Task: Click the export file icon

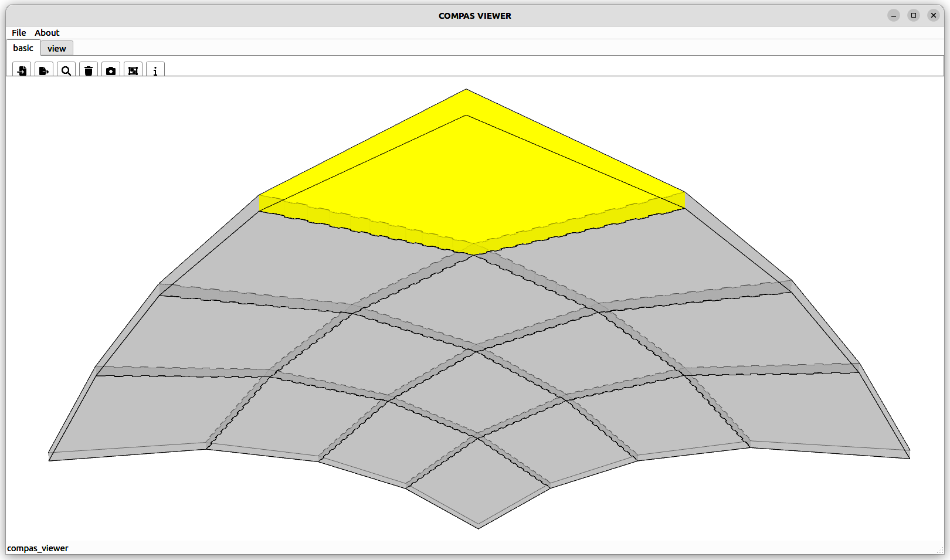Action: [x=44, y=70]
